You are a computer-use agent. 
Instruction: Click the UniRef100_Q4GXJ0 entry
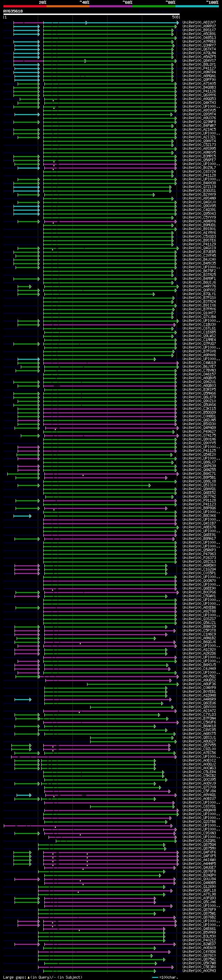point(199,202)
